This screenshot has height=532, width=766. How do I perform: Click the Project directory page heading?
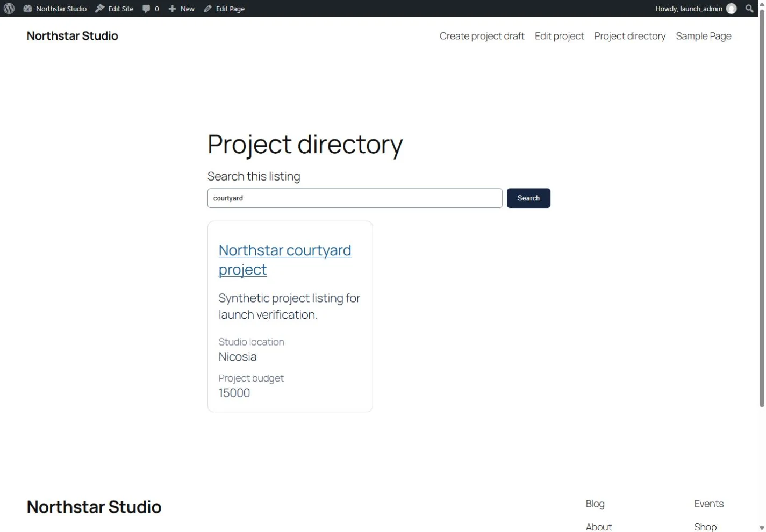pos(305,144)
